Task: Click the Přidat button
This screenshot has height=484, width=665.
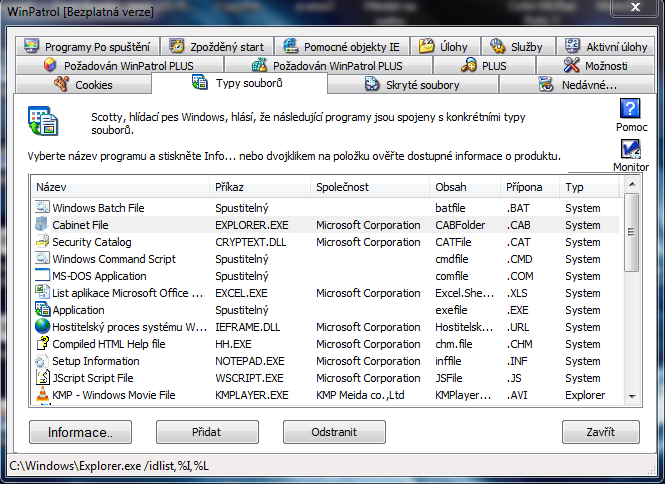Action: tap(207, 432)
